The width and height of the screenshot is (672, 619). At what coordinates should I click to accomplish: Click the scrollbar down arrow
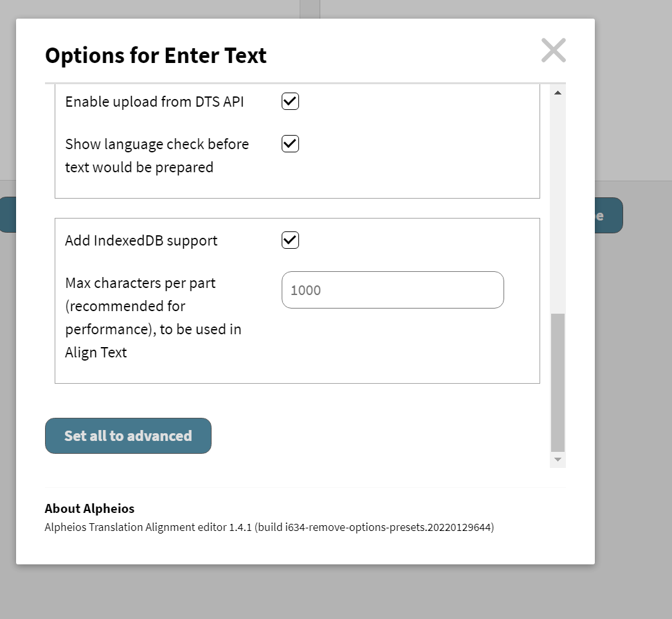[x=557, y=459]
